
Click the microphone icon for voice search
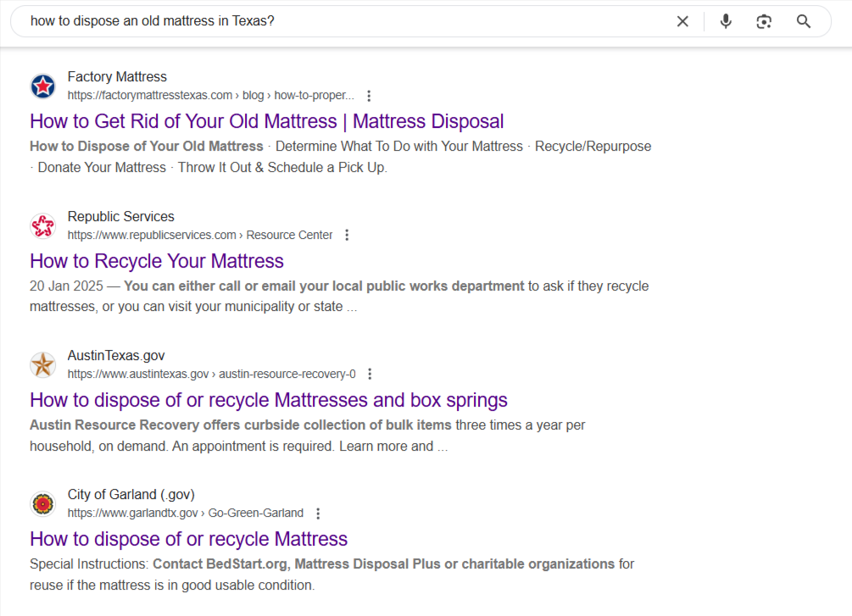click(726, 21)
